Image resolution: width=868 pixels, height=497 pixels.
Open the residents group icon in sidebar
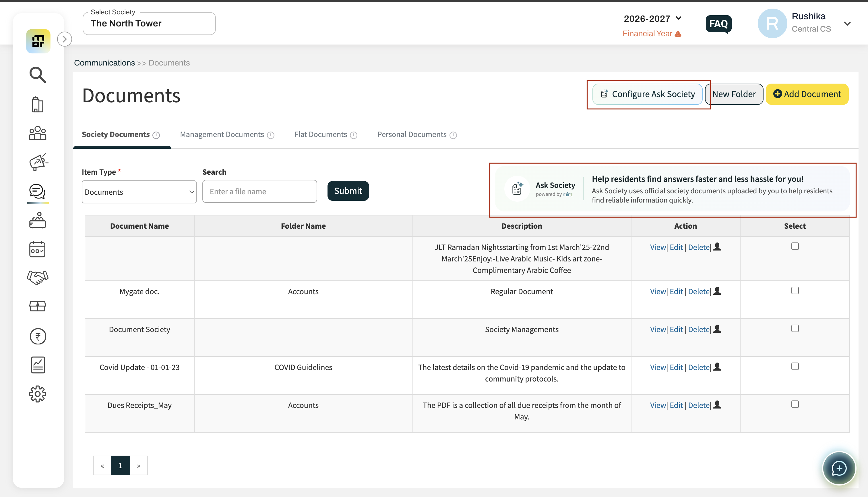pos(38,133)
